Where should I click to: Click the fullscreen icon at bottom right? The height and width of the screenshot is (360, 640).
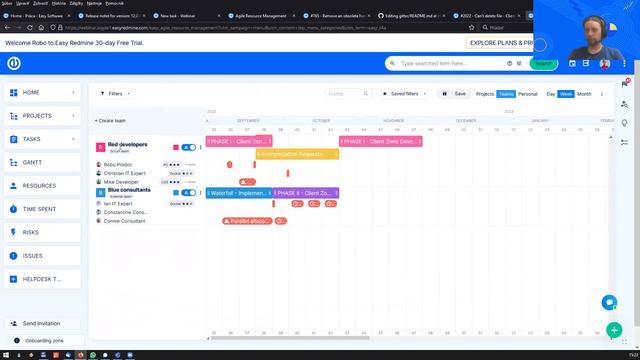point(624,342)
